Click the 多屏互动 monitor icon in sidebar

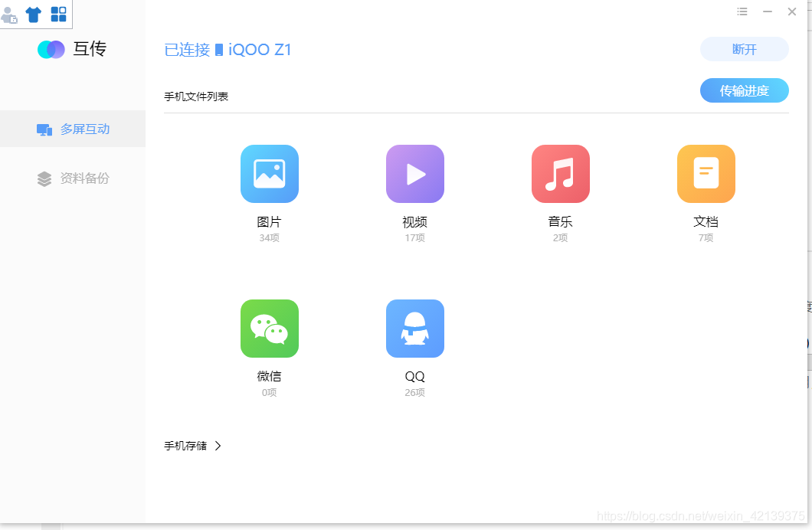pyautogui.click(x=44, y=129)
